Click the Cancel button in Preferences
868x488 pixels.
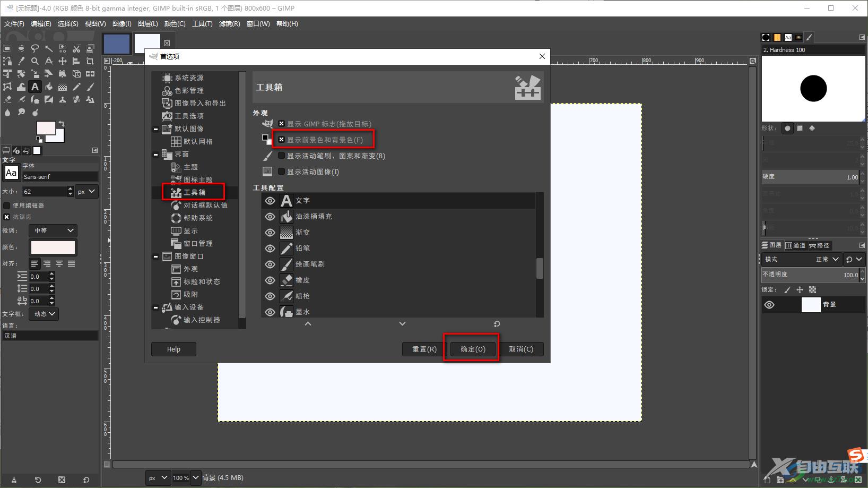tap(521, 349)
